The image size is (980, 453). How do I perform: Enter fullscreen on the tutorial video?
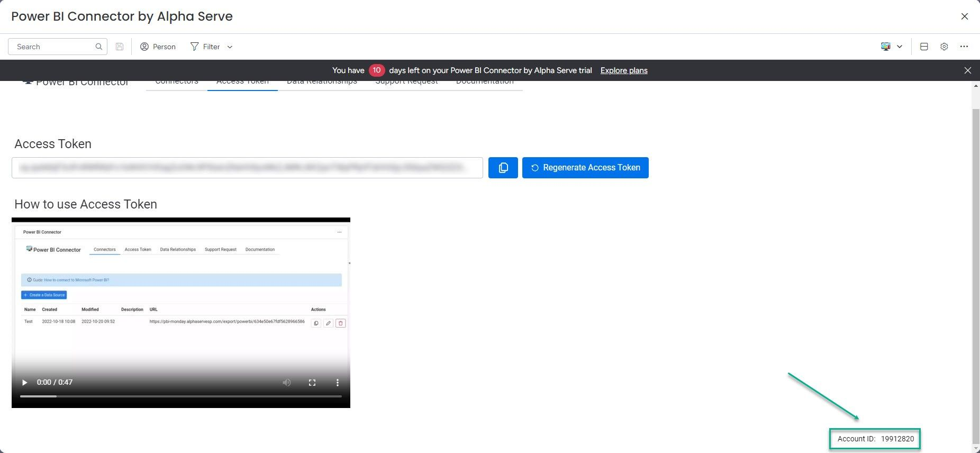pos(312,383)
